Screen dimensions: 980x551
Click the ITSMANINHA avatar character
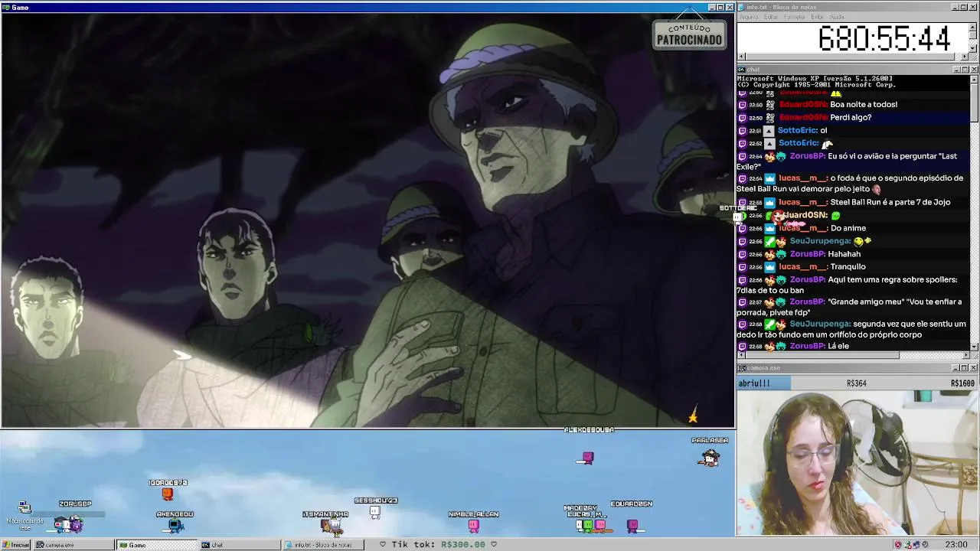[332, 526]
